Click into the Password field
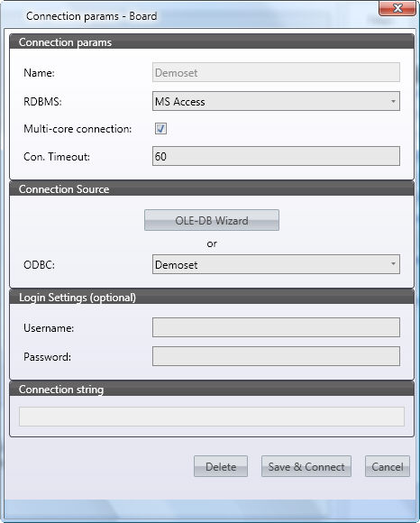This screenshot has height=523, width=420. click(x=276, y=356)
